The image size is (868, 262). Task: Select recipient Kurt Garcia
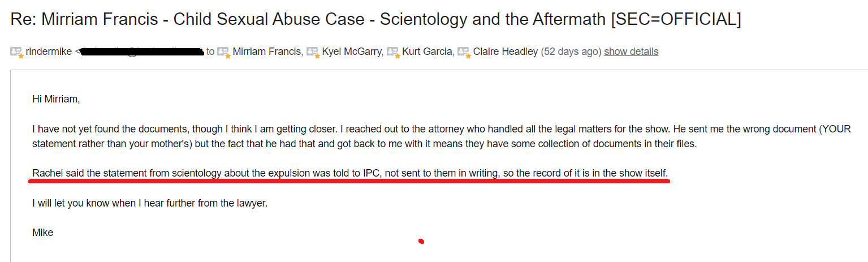(x=427, y=51)
